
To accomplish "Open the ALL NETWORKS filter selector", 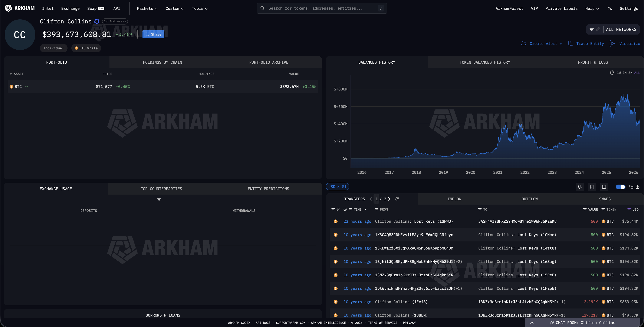I will coord(621,30).
